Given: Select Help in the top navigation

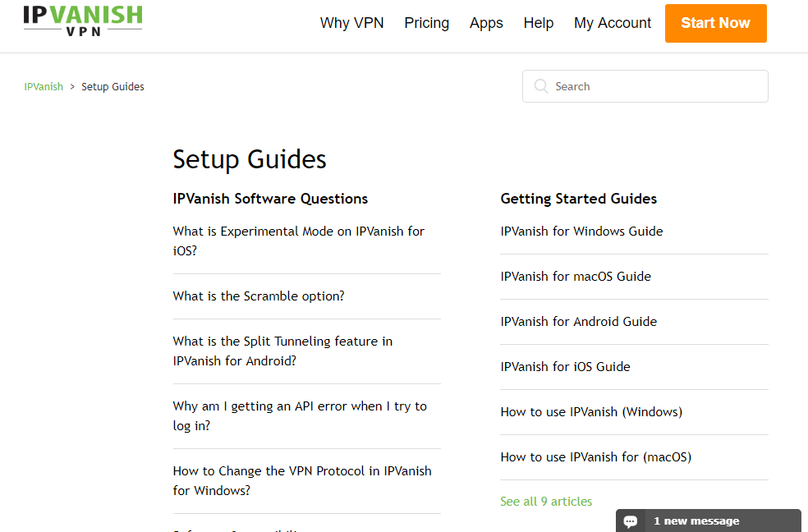Looking at the screenshot, I should tap(539, 23).
